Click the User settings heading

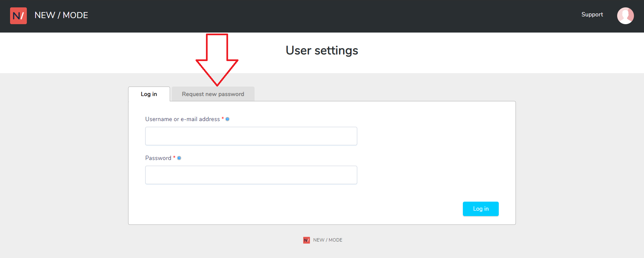pyautogui.click(x=322, y=50)
